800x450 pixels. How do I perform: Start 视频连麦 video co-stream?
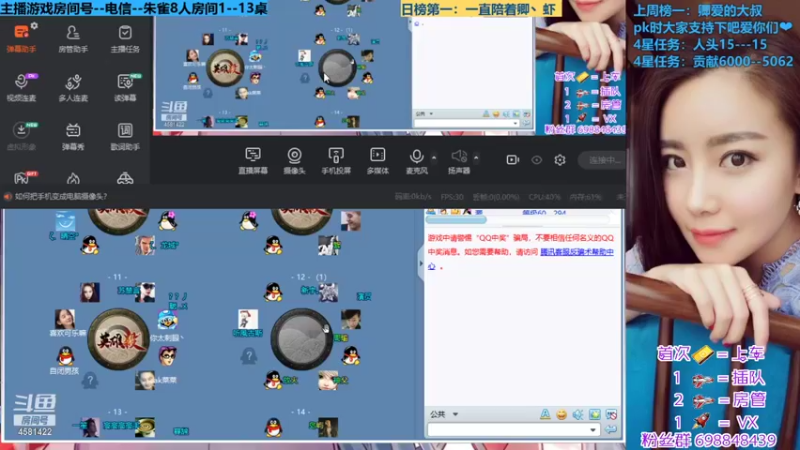point(21,87)
